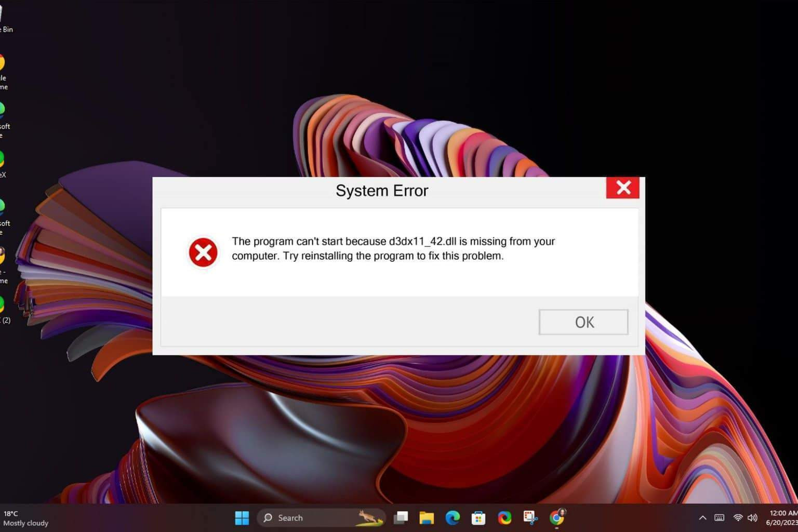The width and height of the screenshot is (798, 532).
Task: Open Microsoft Edge from the taskbar
Action: (453, 517)
